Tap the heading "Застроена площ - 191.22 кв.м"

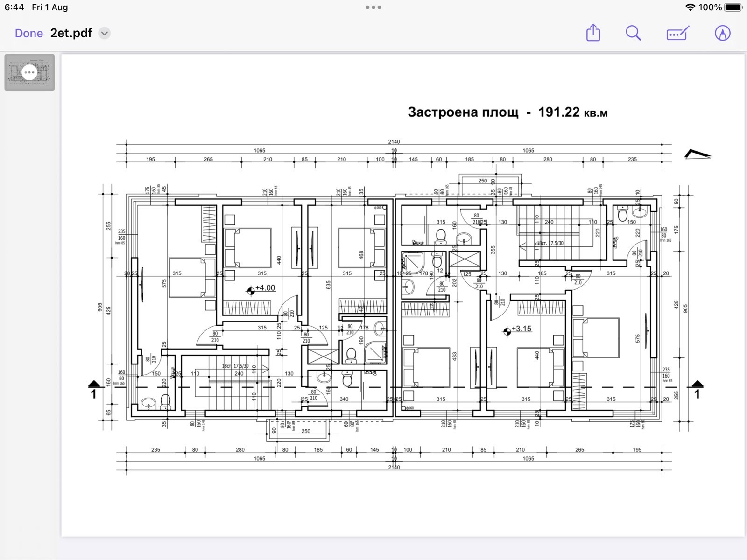pyautogui.click(x=507, y=112)
